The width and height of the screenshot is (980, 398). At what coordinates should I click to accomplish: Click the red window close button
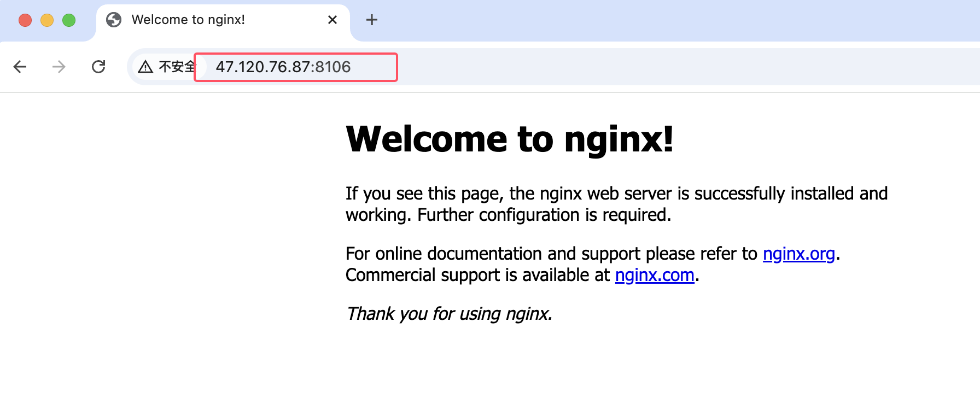click(x=25, y=20)
